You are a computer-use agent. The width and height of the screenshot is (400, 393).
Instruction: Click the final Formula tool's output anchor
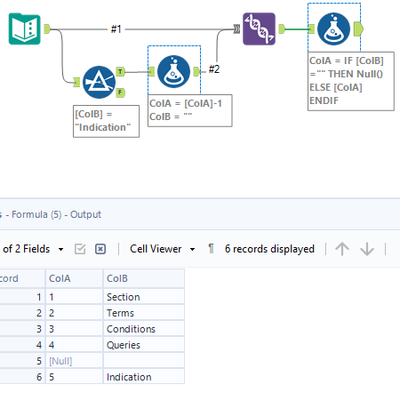tap(358, 29)
